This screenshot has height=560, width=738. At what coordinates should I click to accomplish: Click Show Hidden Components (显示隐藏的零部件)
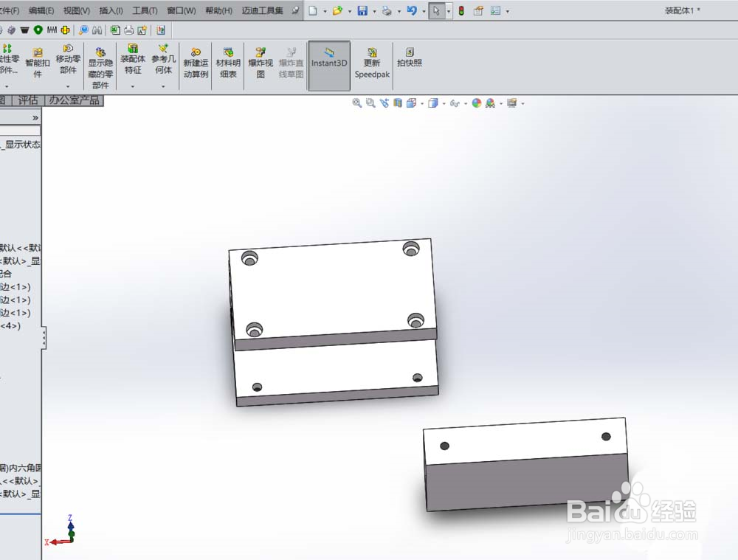point(100,67)
